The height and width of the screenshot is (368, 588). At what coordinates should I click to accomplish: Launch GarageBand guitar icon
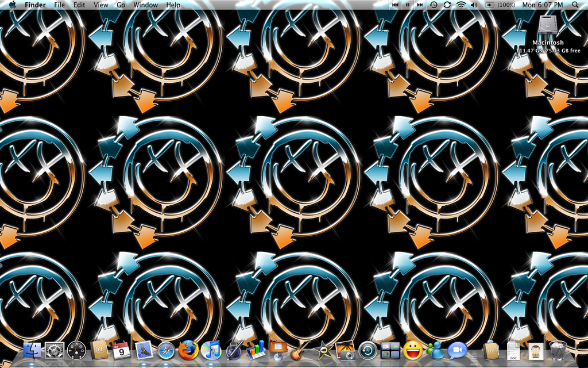[x=300, y=350]
